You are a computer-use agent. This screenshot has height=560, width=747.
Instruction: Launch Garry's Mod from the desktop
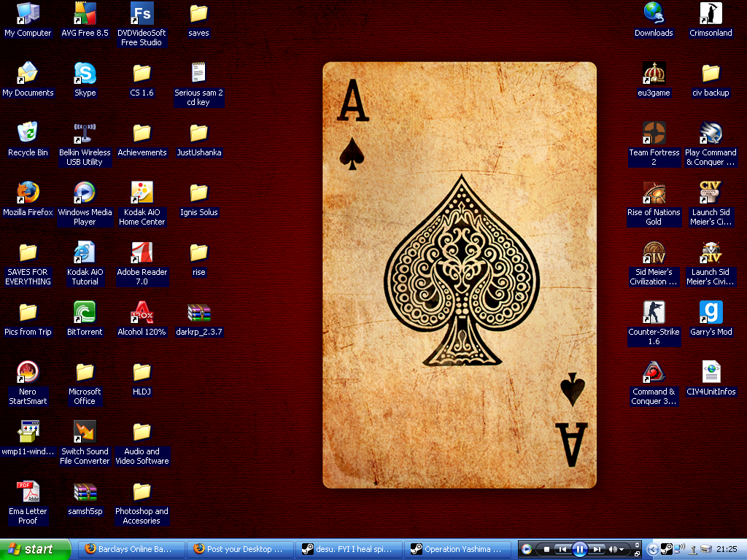pos(711,314)
